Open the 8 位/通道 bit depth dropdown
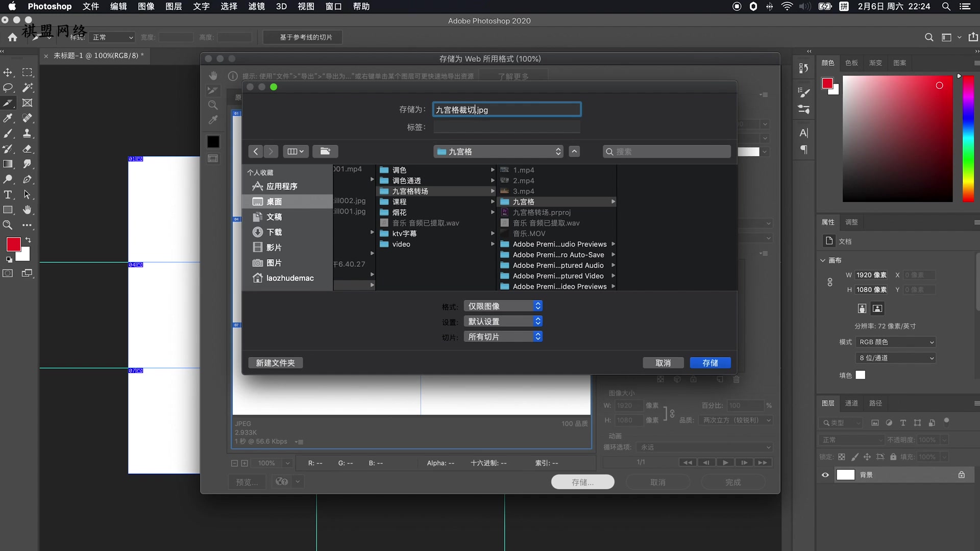 click(896, 358)
